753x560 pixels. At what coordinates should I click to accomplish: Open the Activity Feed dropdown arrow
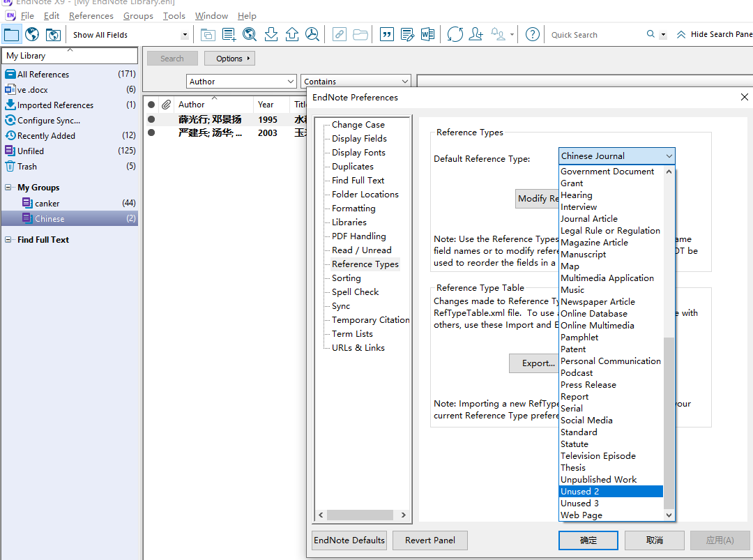pyautogui.click(x=512, y=35)
